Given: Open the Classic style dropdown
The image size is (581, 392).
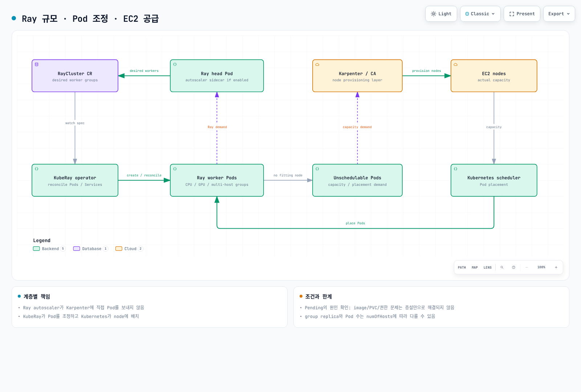Looking at the screenshot, I should coord(480,14).
